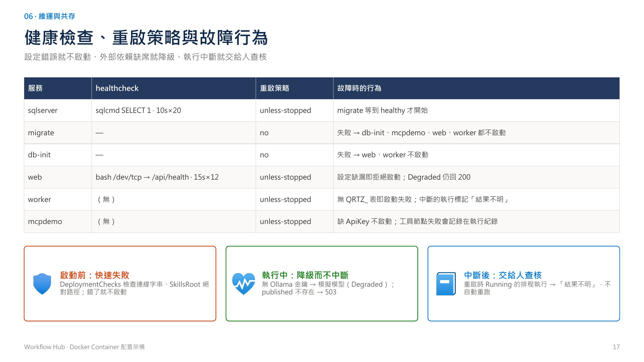Viewport: 644px width, 362px height.
Task: Click the heading 中斷後：交給人查核
Action: (x=503, y=275)
